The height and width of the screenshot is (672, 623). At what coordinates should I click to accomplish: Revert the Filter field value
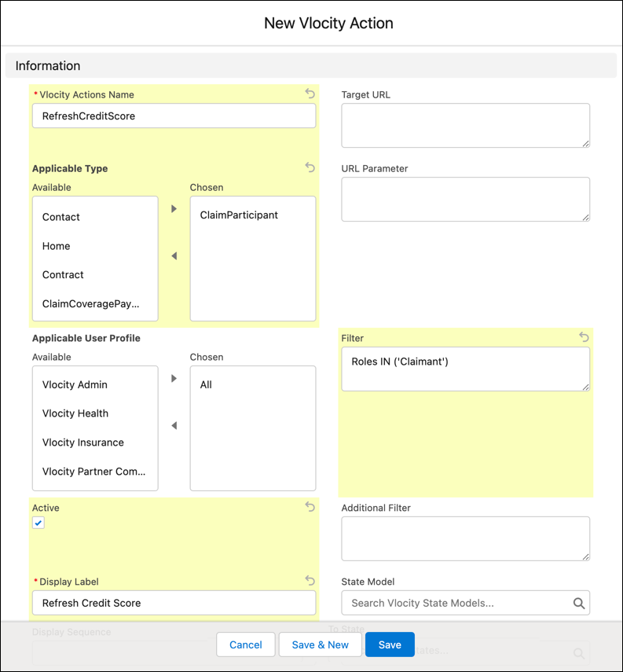pos(584,337)
